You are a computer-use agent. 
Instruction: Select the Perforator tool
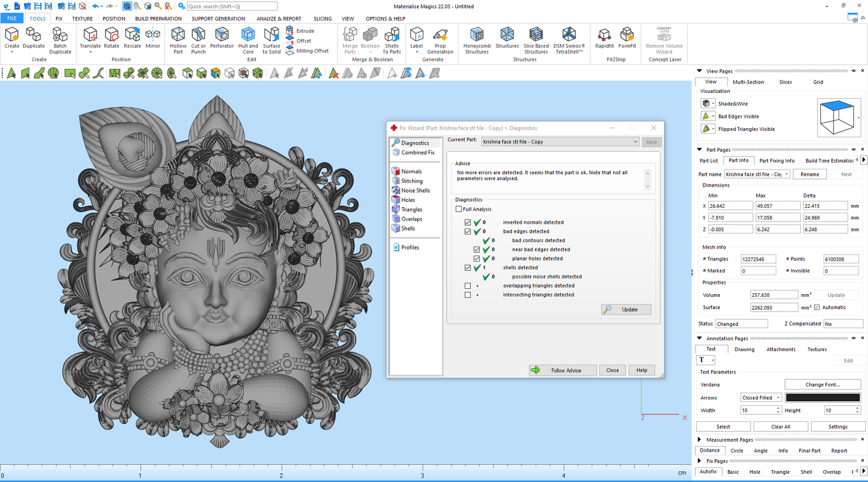point(222,39)
